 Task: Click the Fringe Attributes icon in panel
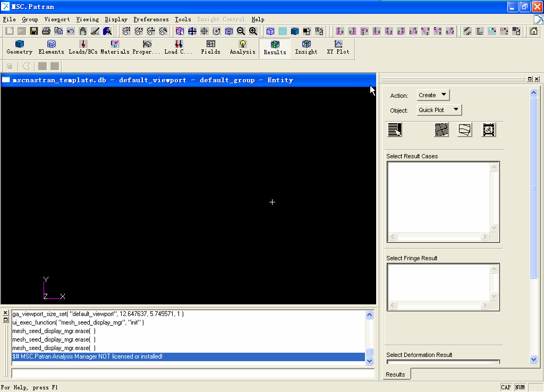(441, 130)
